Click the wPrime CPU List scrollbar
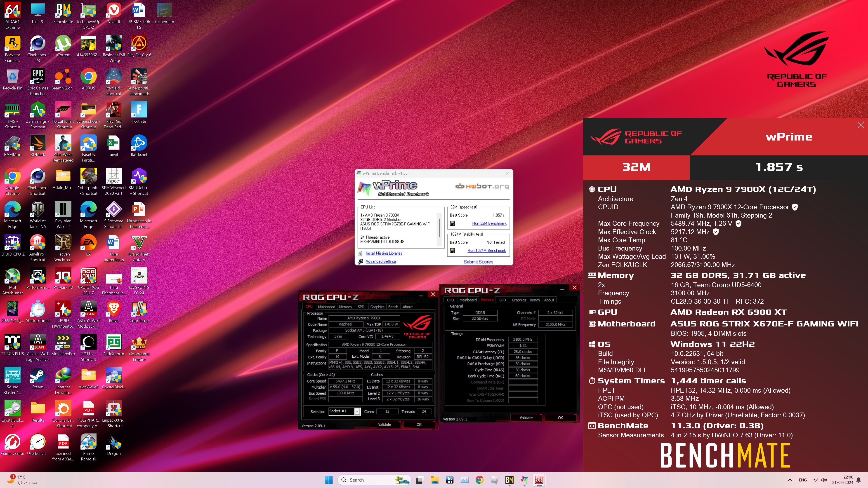 pos(439,229)
